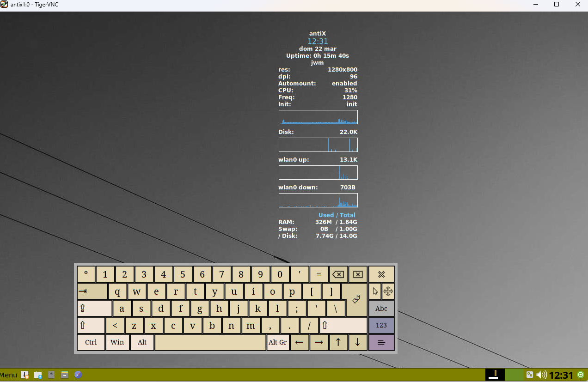Click the green logout icon in the tray
The width and height of the screenshot is (588, 382).
pos(581,375)
